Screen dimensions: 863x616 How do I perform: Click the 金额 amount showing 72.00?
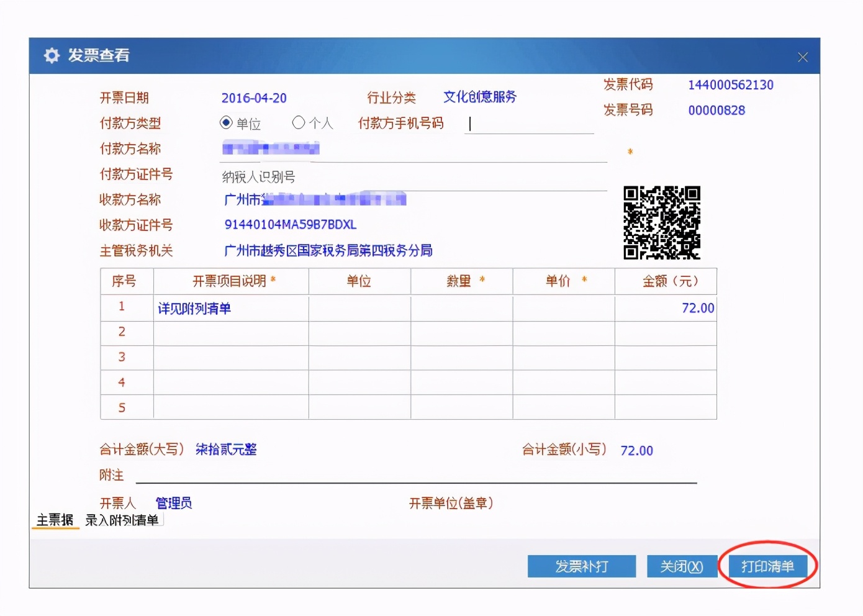pos(699,308)
